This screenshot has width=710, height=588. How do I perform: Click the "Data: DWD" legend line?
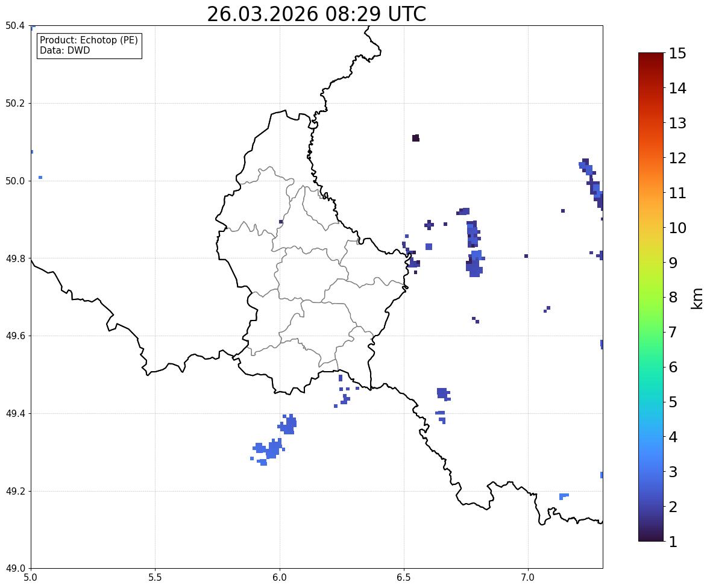point(64,50)
